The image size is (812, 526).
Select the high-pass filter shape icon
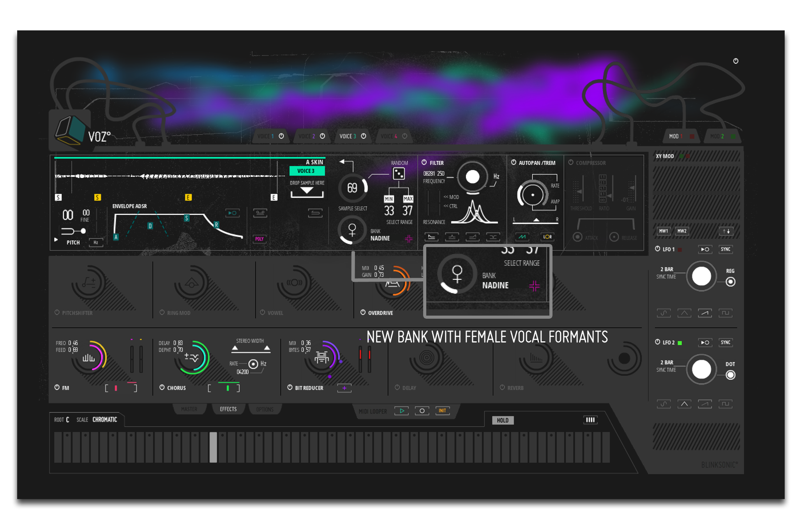coord(472,237)
